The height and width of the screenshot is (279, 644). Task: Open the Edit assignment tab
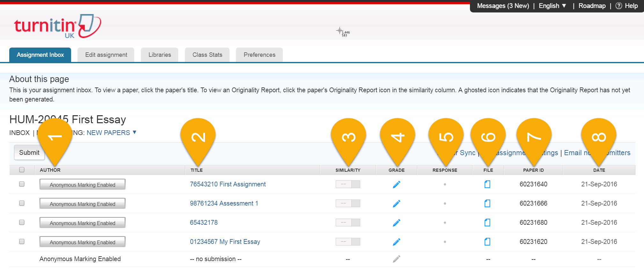pos(106,55)
